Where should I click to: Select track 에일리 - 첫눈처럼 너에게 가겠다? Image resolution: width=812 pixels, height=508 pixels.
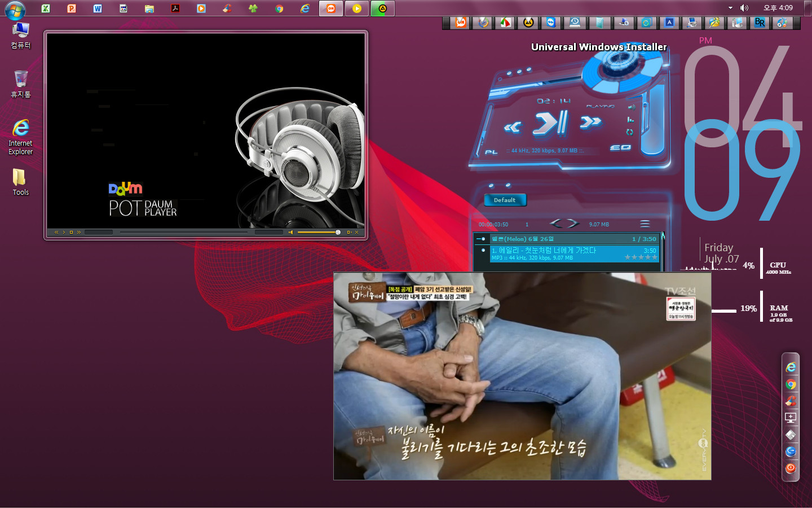coord(574,254)
